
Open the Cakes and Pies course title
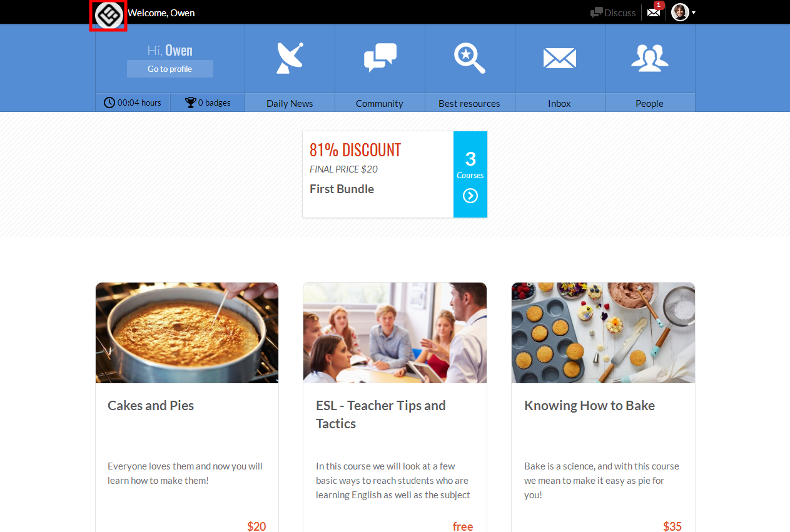coord(151,405)
